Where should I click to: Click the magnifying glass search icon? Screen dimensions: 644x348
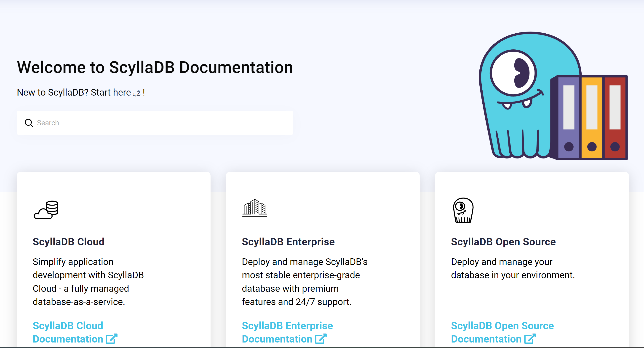point(29,123)
